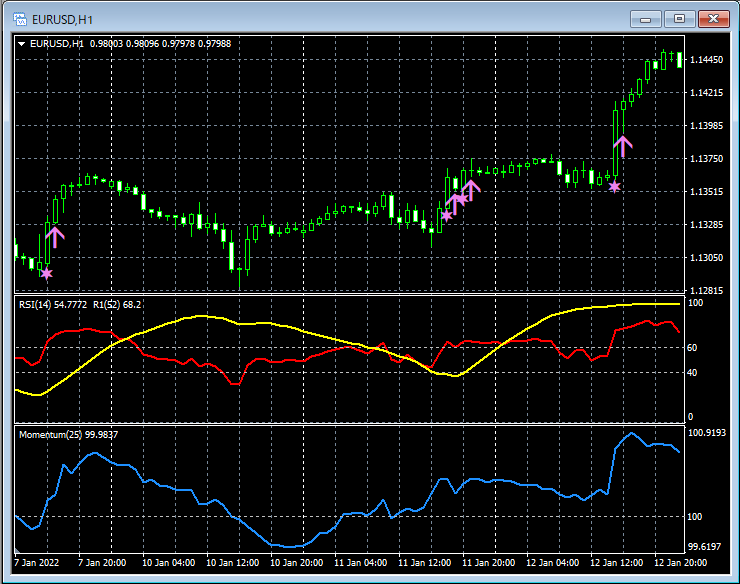Click the EURUSD,H1 title bar text
Screen dimensions: 740x584
tap(62, 18)
